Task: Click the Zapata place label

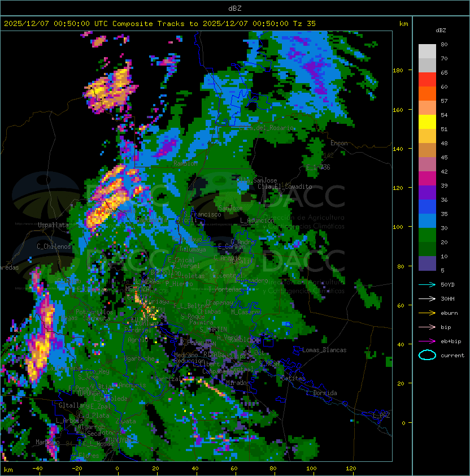Action: (125, 421)
